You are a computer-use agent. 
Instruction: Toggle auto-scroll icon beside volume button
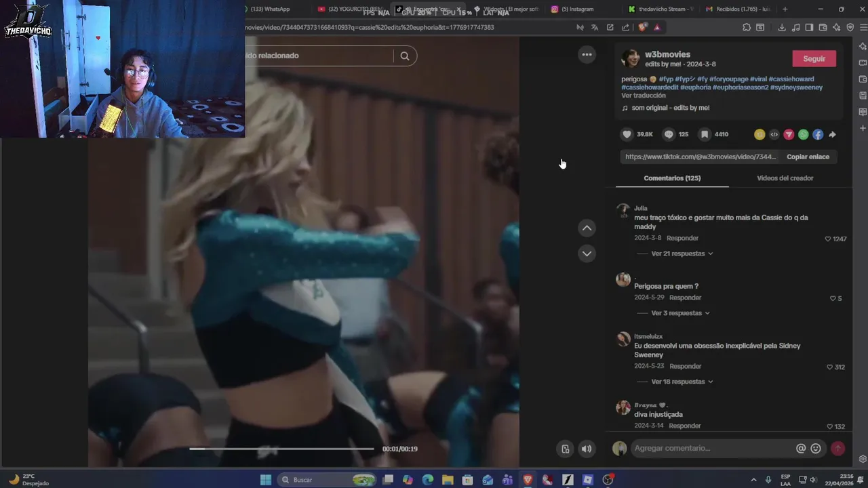(x=566, y=448)
